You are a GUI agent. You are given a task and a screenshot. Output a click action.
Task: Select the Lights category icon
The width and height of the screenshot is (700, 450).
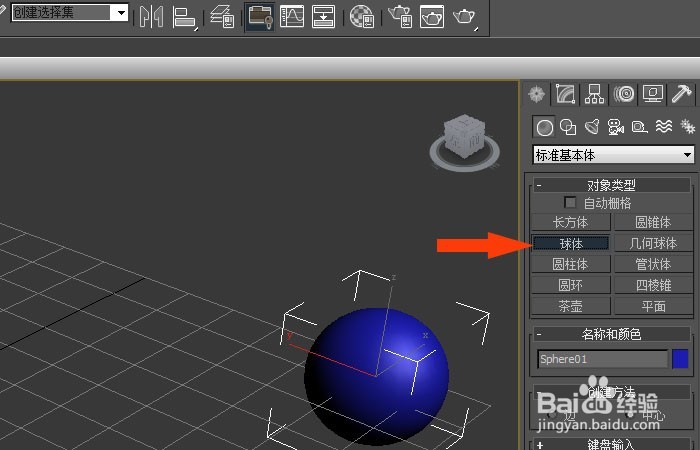pyautogui.click(x=592, y=127)
